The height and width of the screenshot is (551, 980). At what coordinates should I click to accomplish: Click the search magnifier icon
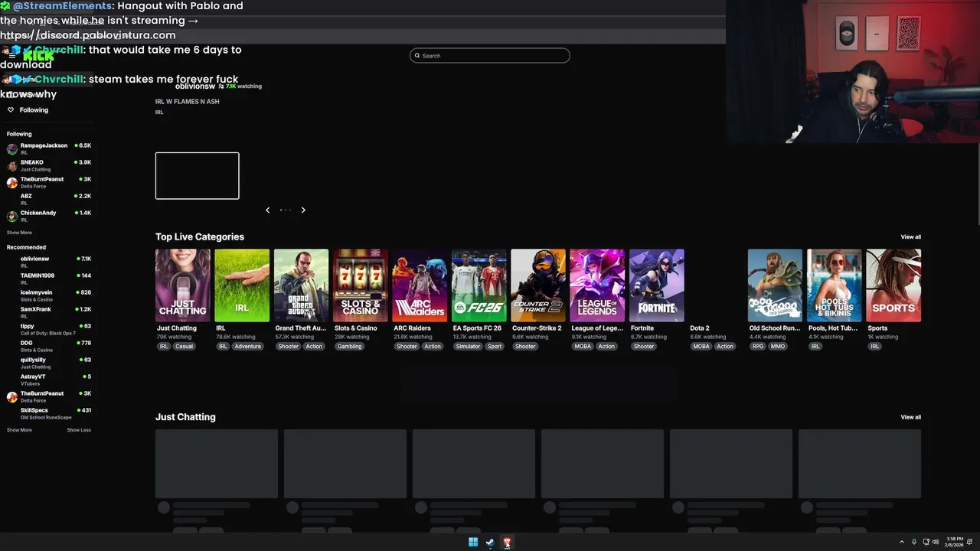tap(417, 56)
